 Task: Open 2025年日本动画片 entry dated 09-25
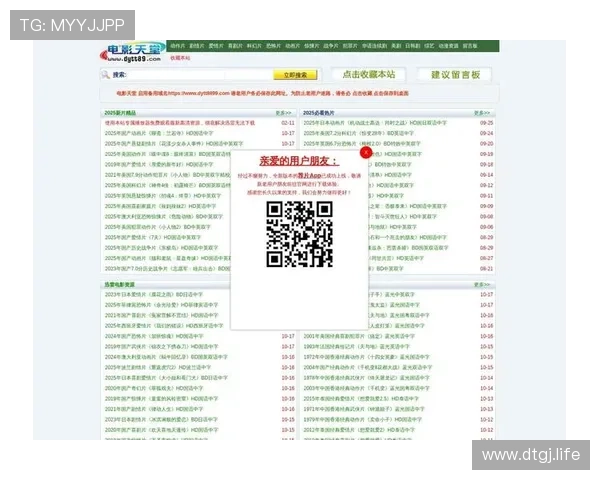click(x=375, y=123)
